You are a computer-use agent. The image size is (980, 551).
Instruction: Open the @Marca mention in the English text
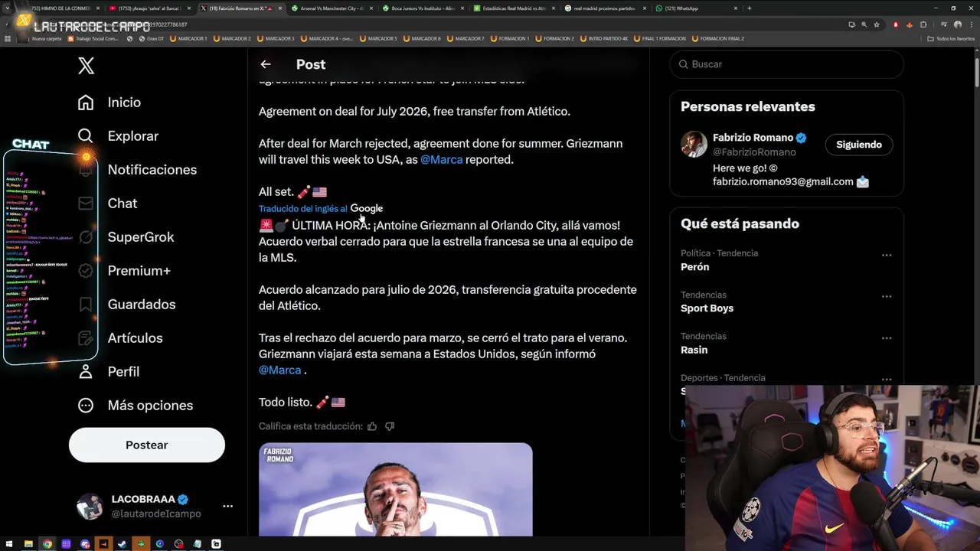[x=441, y=160]
